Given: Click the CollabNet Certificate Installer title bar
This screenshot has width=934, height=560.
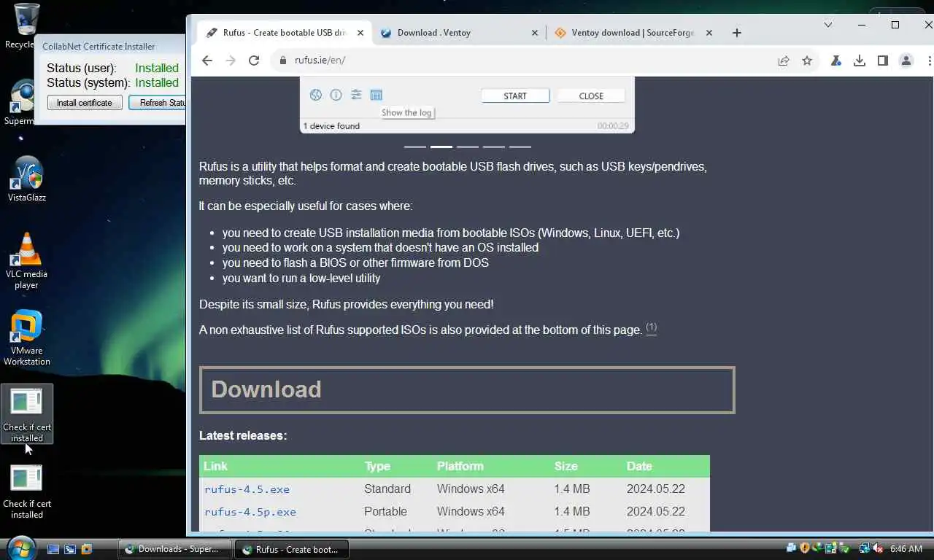Looking at the screenshot, I should point(109,46).
